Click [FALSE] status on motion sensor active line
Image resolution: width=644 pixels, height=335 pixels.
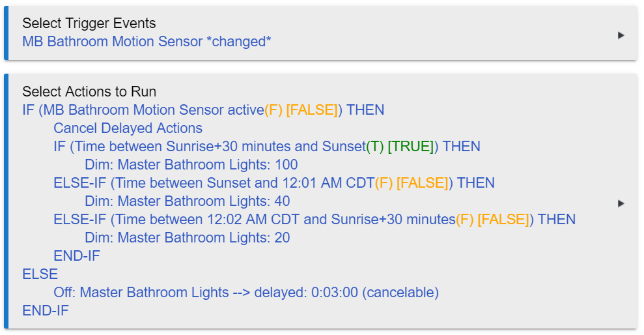point(311,110)
